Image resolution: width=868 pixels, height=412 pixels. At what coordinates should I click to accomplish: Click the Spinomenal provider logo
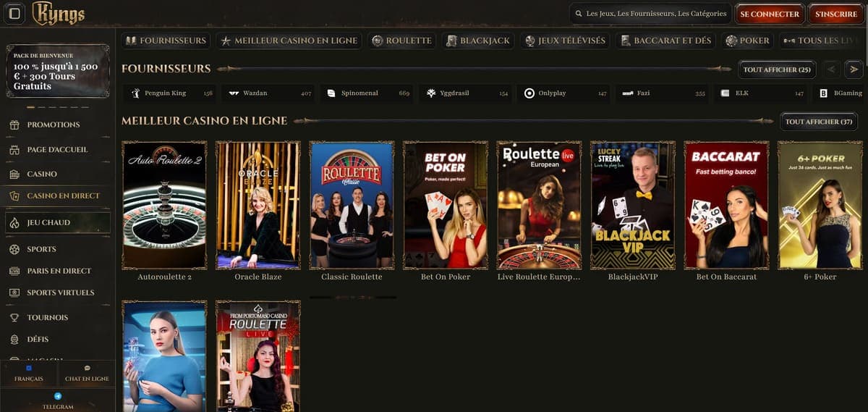click(331, 93)
